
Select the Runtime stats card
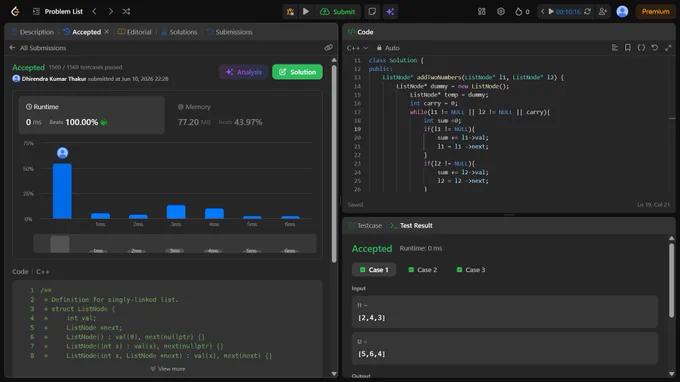click(x=92, y=115)
